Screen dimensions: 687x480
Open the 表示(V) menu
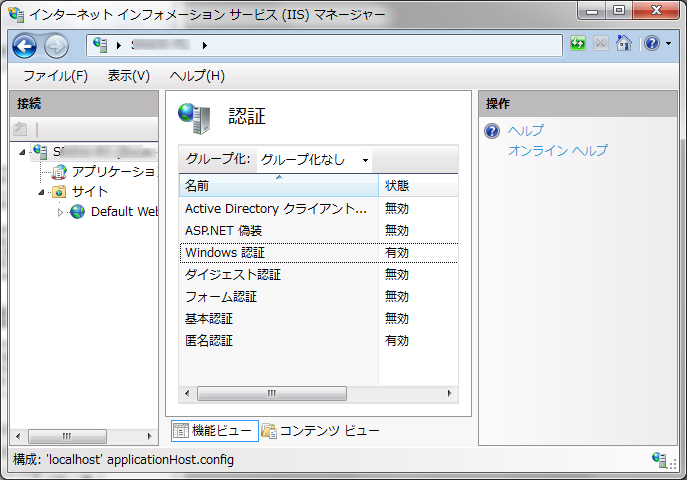click(129, 76)
